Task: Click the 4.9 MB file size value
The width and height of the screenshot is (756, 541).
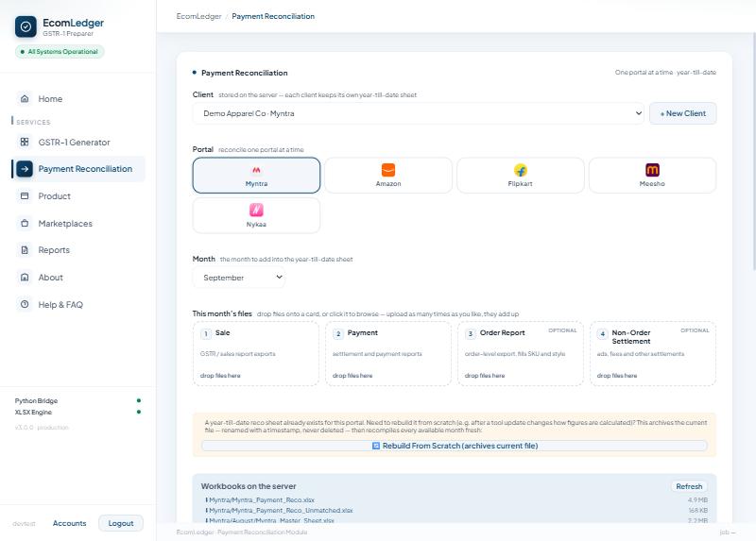Action: point(697,500)
